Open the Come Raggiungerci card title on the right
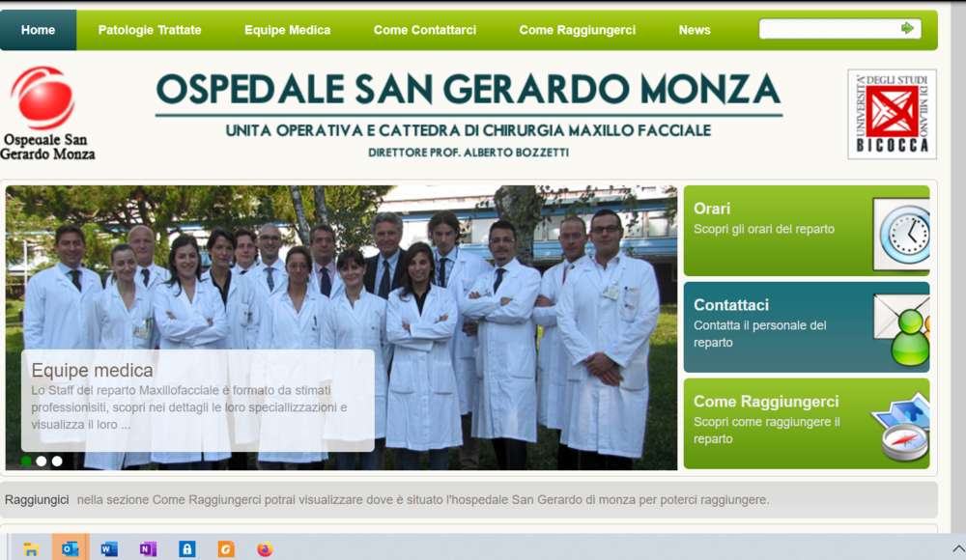Image resolution: width=966 pixels, height=560 pixels. pos(766,402)
